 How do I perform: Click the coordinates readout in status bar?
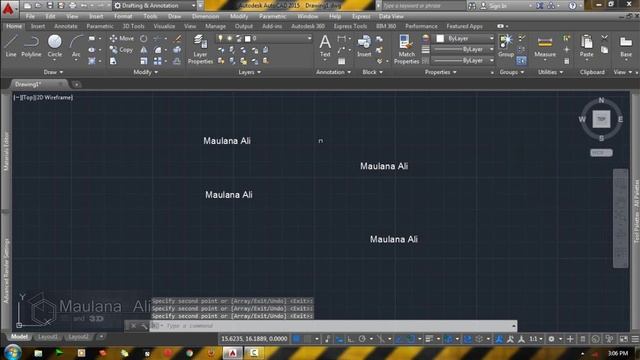click(x=254, y=339)
